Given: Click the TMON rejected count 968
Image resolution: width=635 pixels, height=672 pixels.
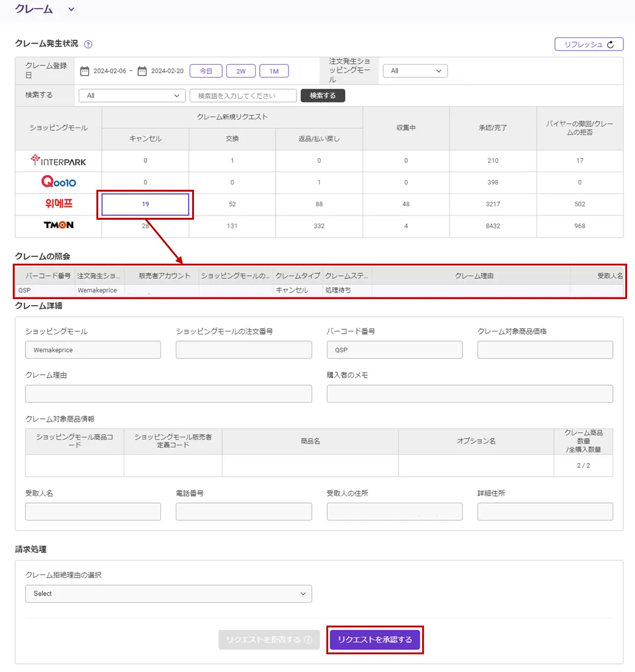Looking at the screenshot, I should [579, 226].
